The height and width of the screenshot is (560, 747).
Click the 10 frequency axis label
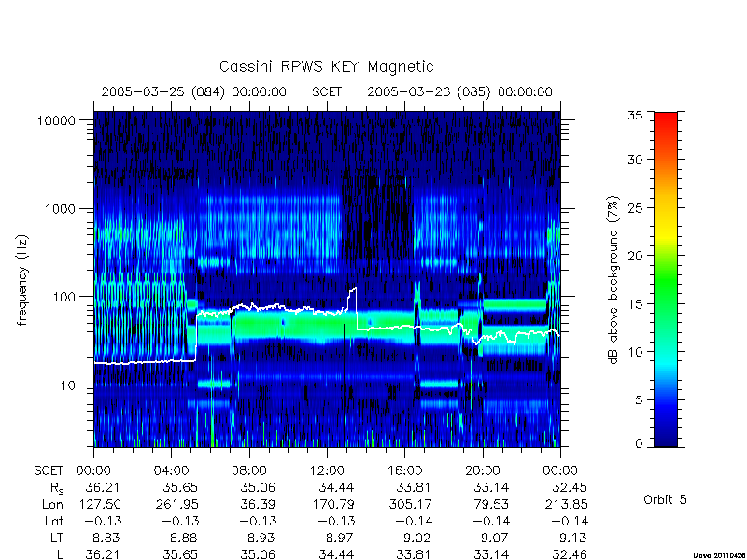(68, 385)
